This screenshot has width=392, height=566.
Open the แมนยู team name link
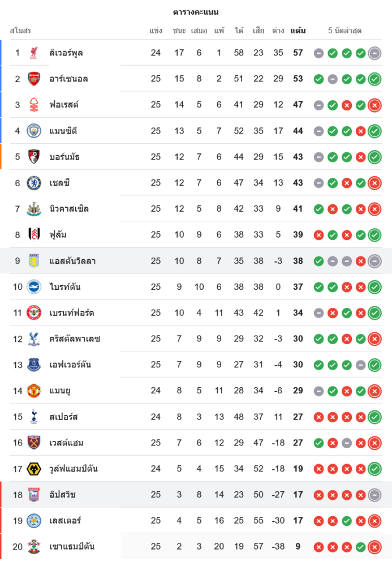[60, 391]
